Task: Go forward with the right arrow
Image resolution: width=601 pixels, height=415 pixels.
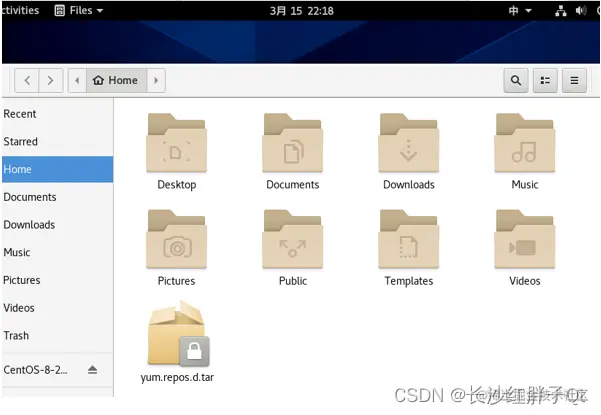Action: [51, 80]
